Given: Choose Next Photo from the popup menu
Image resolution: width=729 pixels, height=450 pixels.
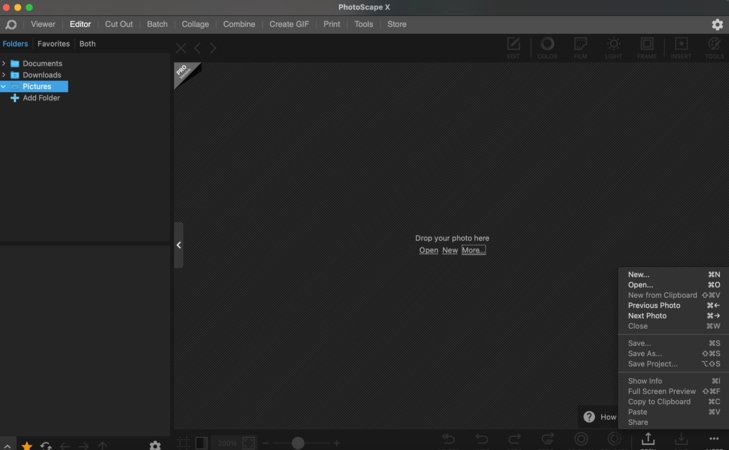Looking at the screenshot, I should click(673, 316).
